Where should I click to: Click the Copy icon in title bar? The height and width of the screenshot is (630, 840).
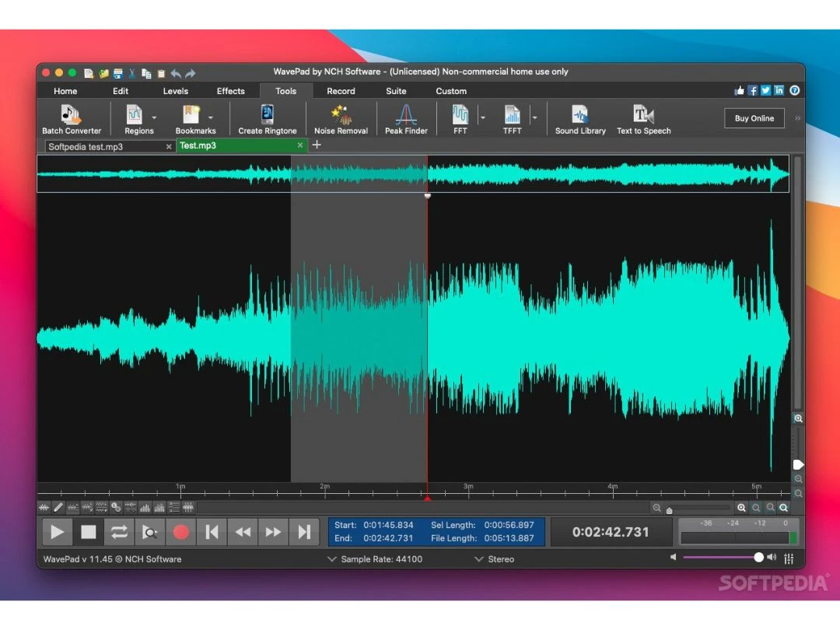146,73
